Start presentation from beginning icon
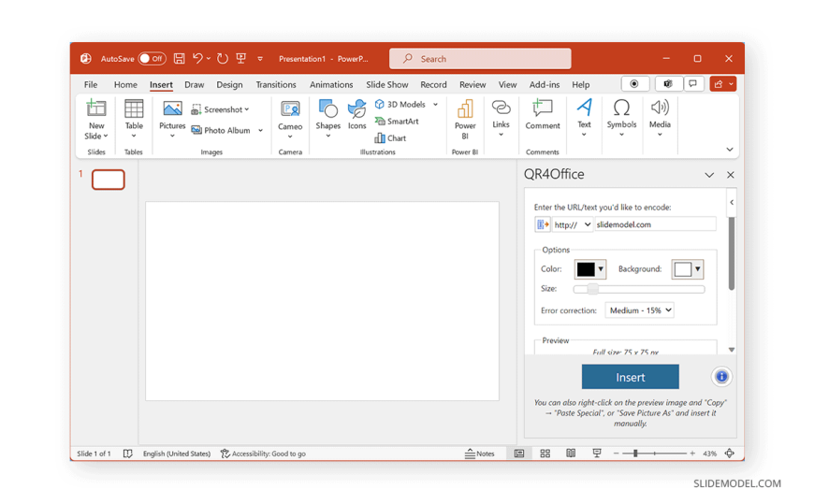Viewport: 814px width, 504px height. (x=240, y=58)
